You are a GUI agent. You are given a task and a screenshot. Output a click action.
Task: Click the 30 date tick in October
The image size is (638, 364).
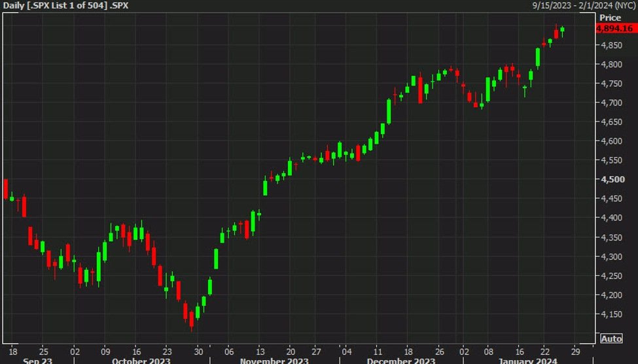tap(198, 352)
